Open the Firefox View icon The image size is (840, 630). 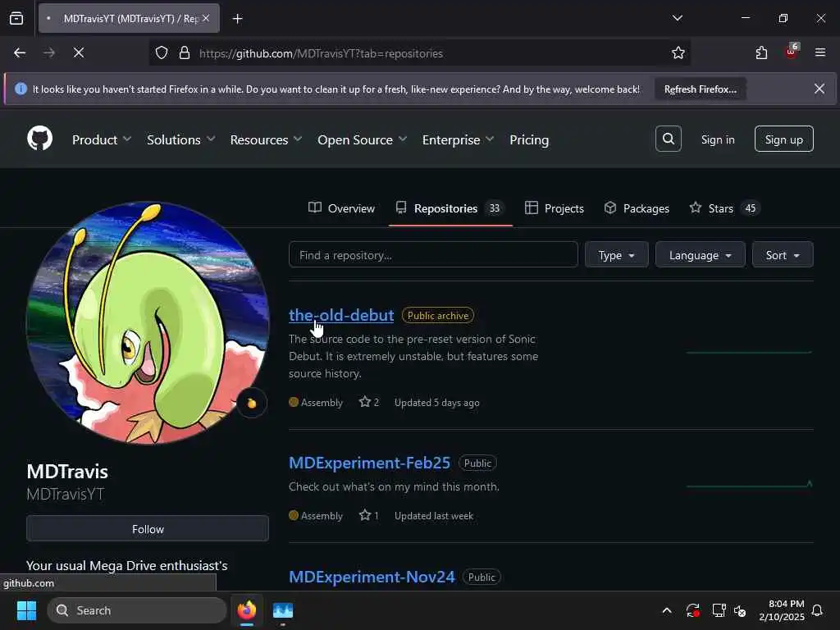pos(16,18)
